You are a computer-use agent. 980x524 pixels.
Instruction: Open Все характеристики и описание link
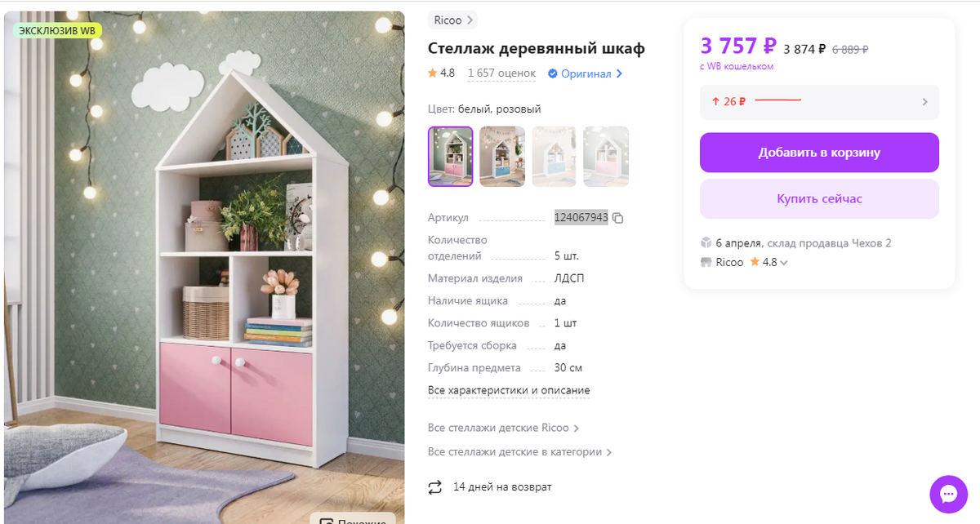tap(509, 390)
